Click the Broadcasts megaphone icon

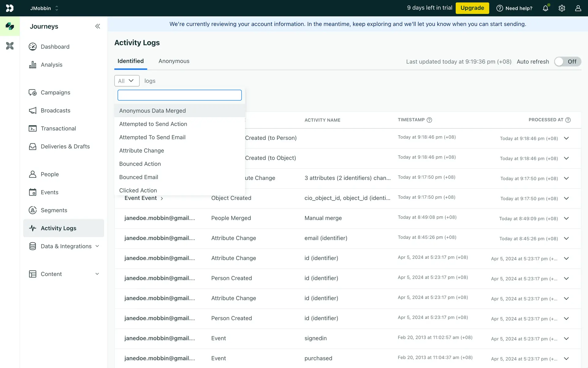click(32, 110)
